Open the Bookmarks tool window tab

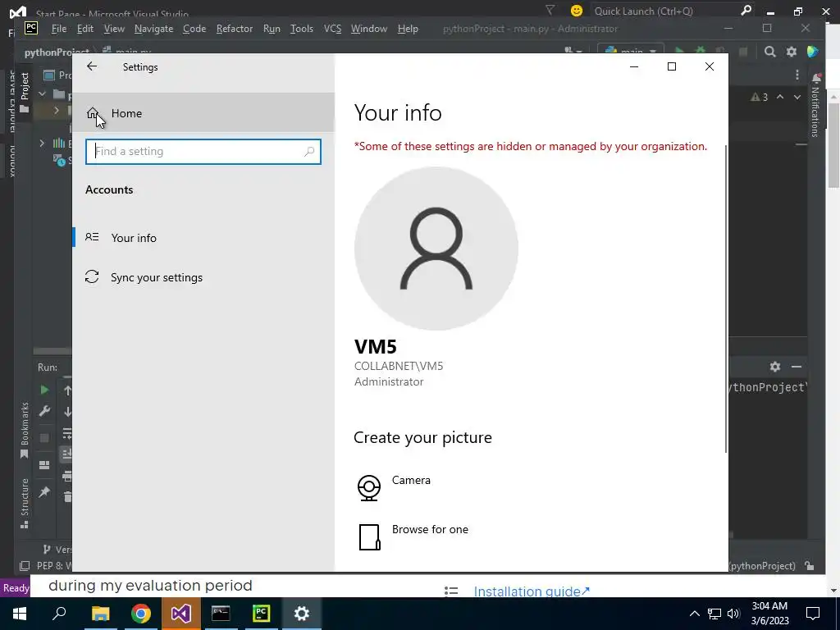tap(24, 431)
